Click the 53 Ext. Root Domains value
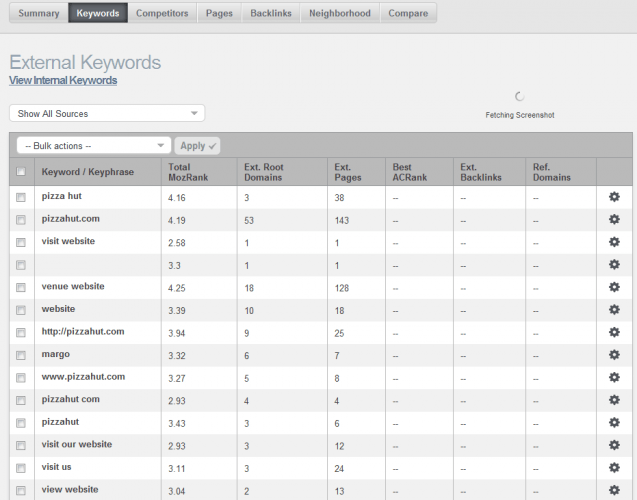 point(249,220)
